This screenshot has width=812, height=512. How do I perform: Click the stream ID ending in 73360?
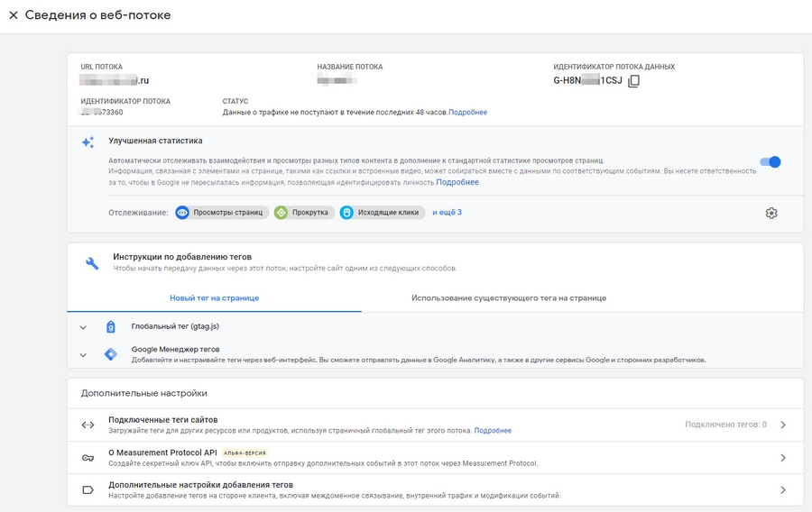point(101,113)
